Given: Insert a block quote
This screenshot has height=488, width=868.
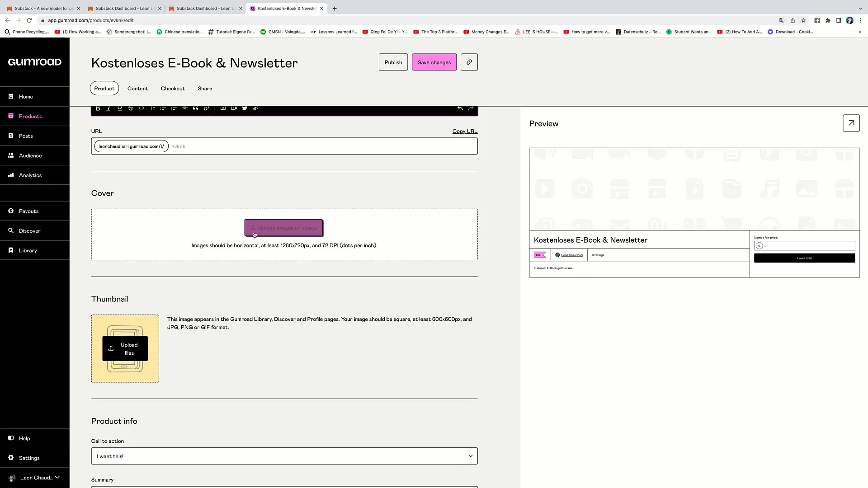Looking at the screenshot, I should coord(196,108).
